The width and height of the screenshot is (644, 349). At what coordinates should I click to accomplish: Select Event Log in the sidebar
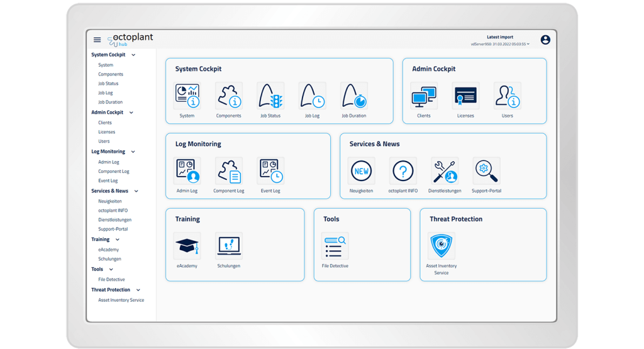108,180
